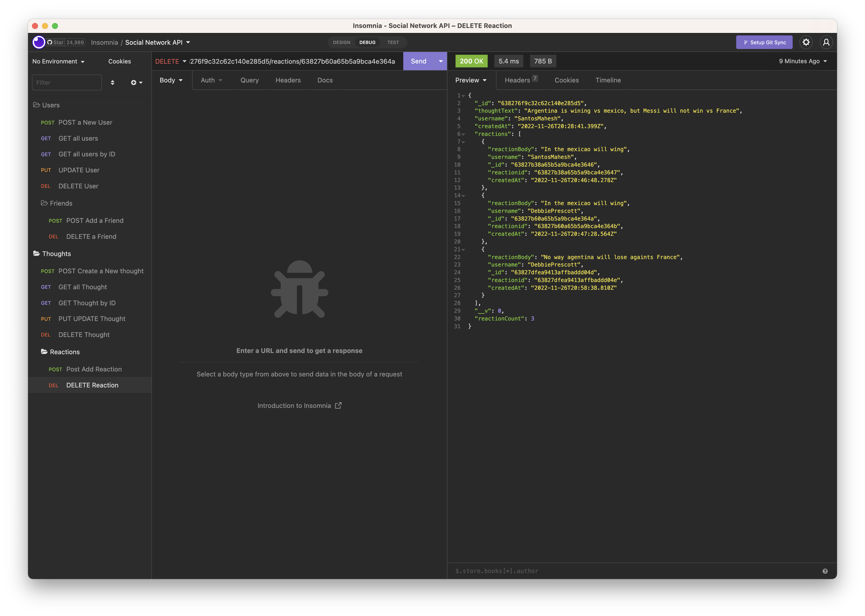Open the Insomnia app settings gear

coord(806,42)
